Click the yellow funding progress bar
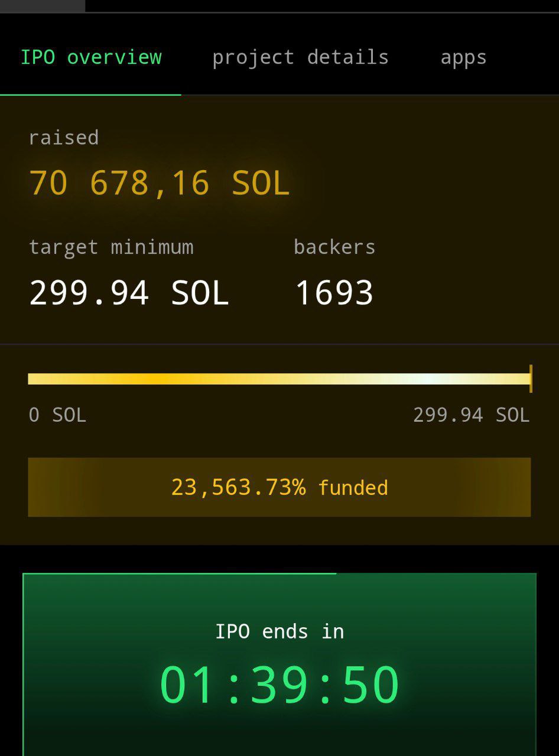The width and height of the screenshot is (559, 756). click(236, 379)
